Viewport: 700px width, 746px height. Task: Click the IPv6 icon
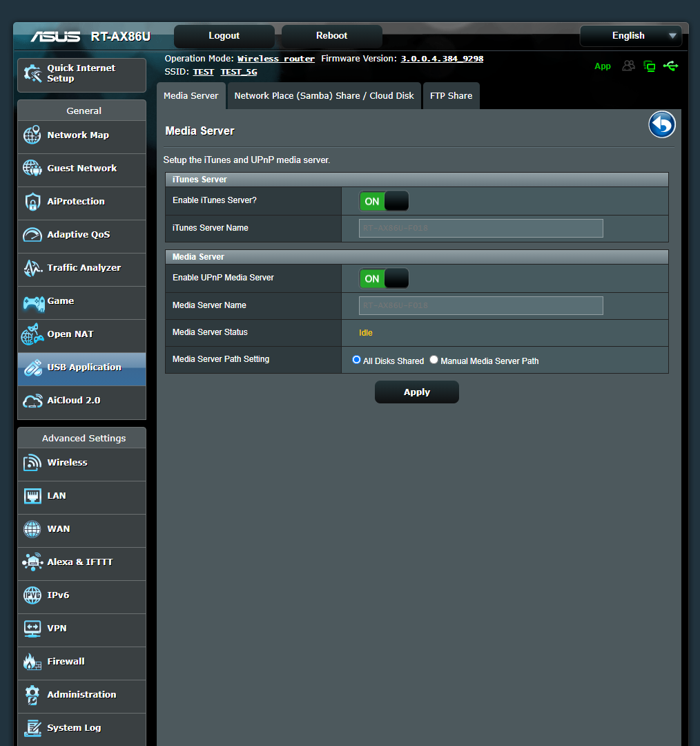click(32, 595)
